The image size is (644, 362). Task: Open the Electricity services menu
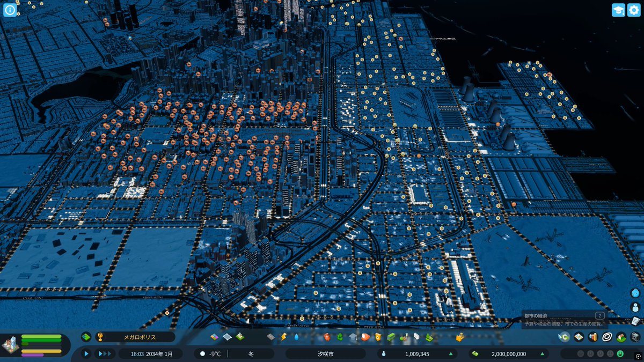point(284,337)
